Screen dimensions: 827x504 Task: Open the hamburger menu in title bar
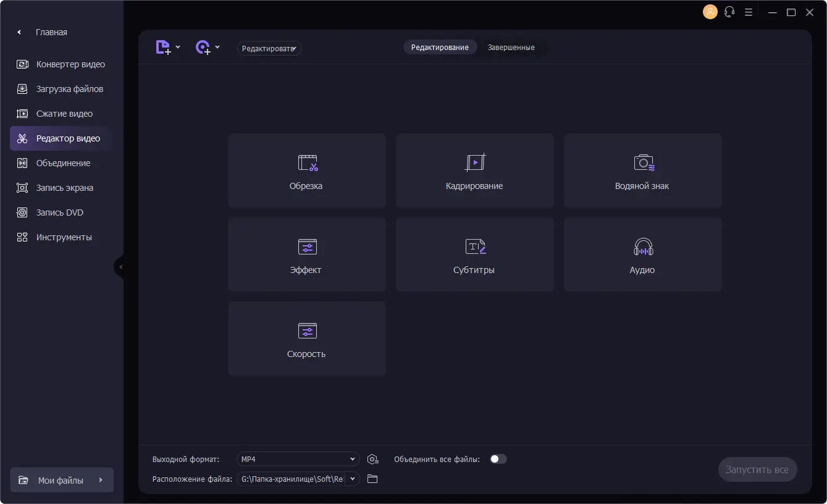click(749, 12)
